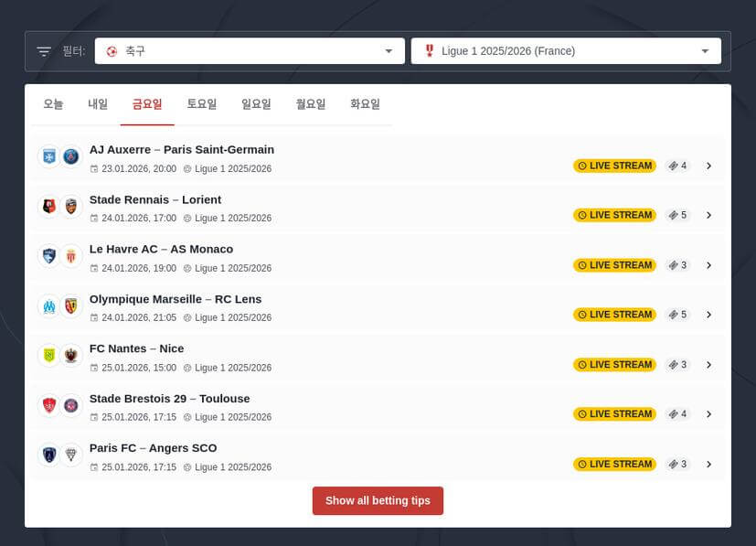756x546 pixels.
Task: Open the Ligue 1 2025/2026 league dropdown
Action: pos(704,50)
